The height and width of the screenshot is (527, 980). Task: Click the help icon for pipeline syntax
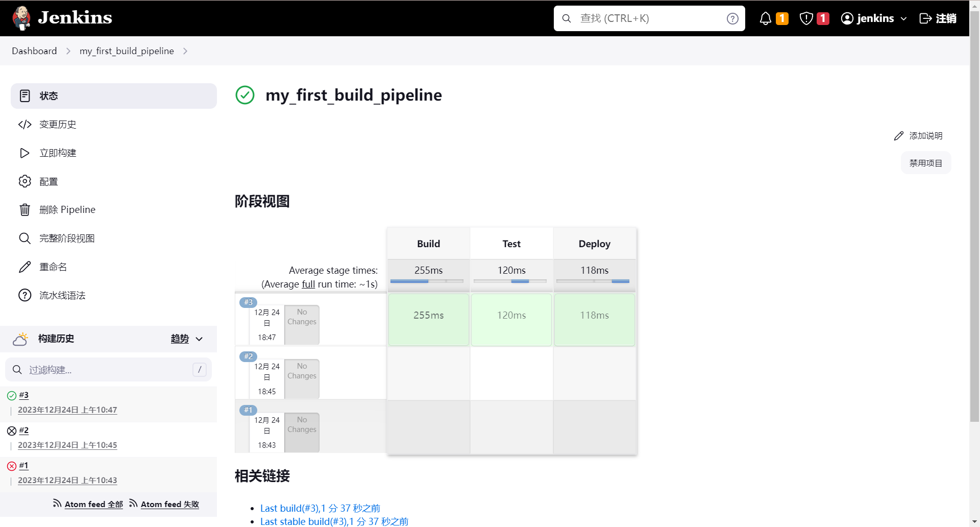point(24,295)
